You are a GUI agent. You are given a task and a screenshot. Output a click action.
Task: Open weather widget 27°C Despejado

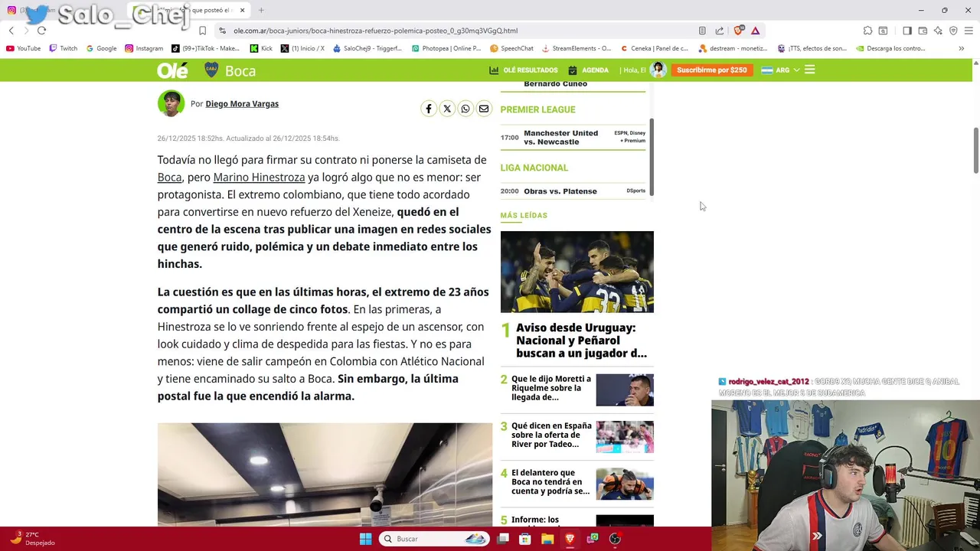tap(32, 538)
